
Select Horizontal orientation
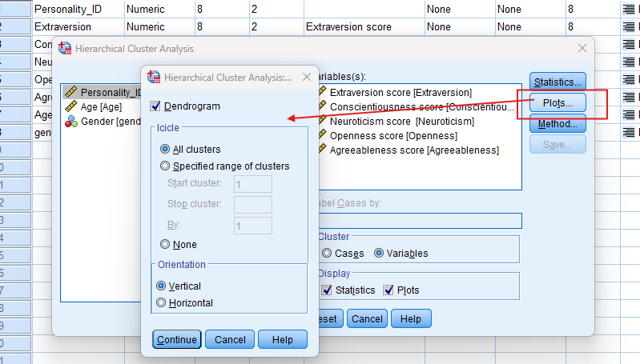pos(163,302)
